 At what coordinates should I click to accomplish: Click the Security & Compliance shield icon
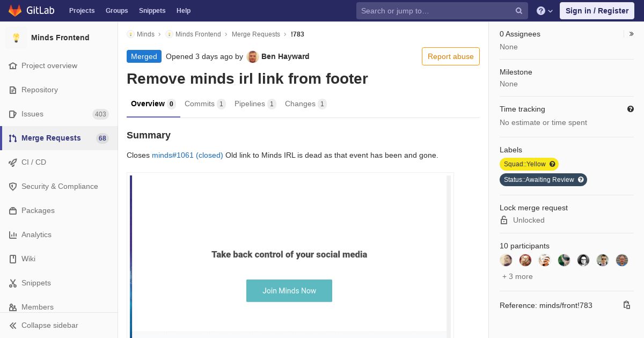(13, 186)
